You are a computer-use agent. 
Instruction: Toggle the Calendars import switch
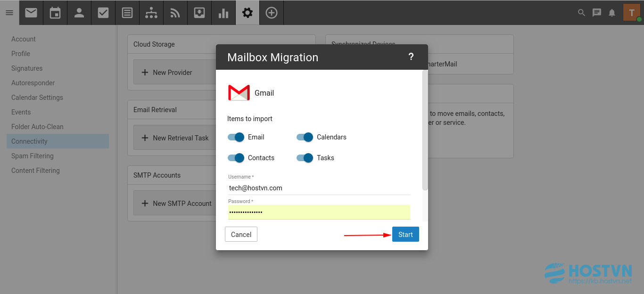click(305, 137)
